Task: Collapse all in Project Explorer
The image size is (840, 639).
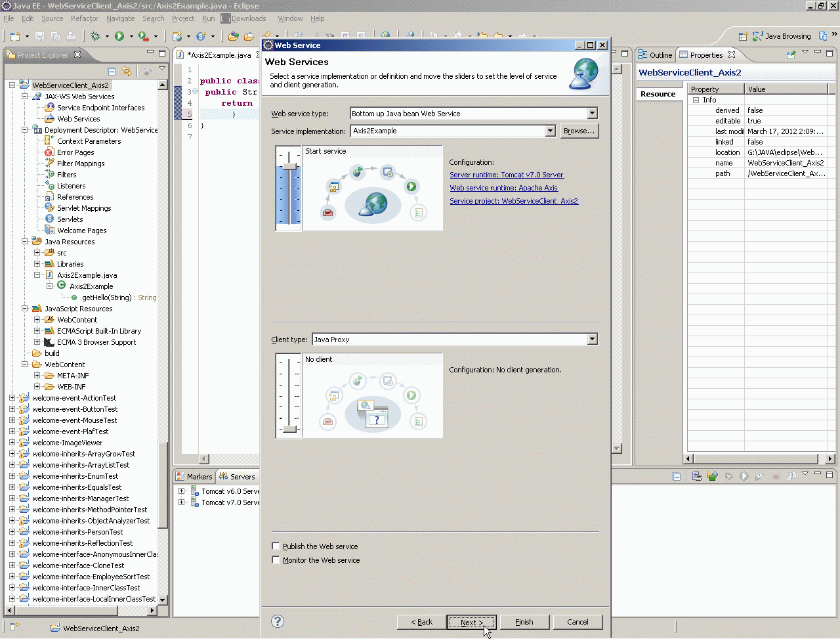Action: point(112,71)
